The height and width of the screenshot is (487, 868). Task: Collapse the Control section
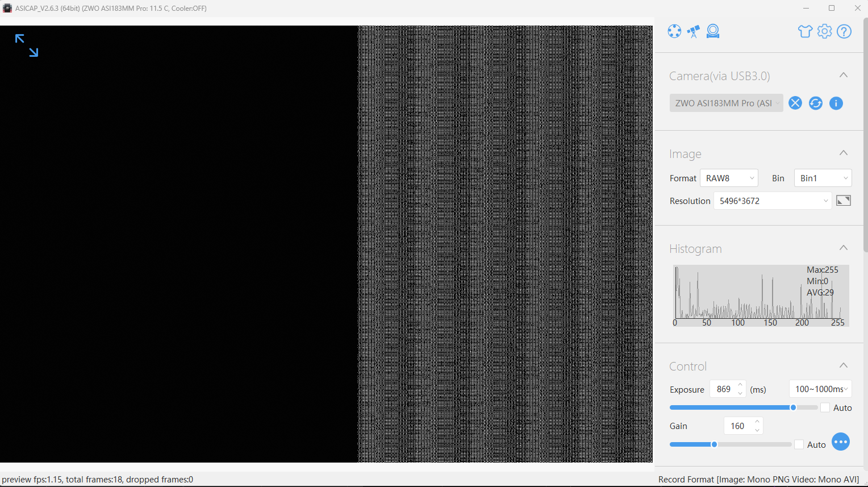point(844,365)
